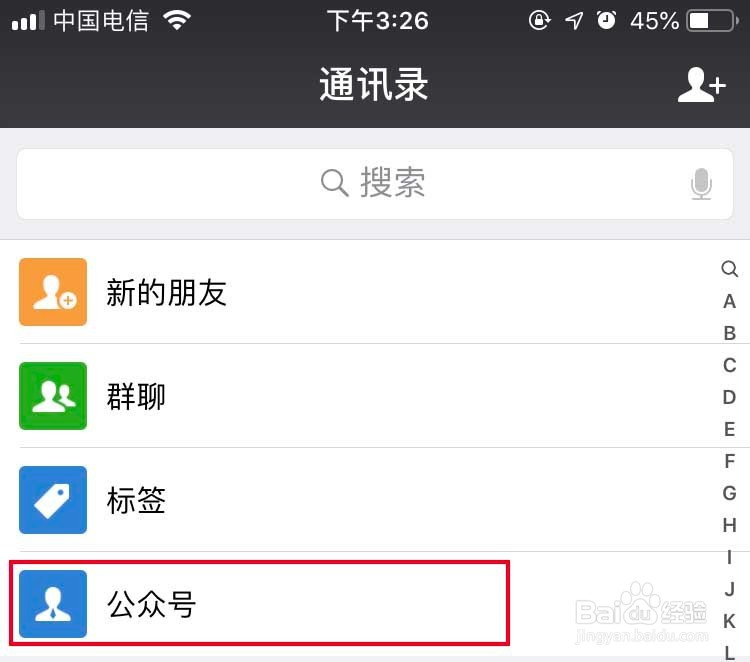Image resolution: width=750 pixels, height=662 pixels.
Task: Tap the add contact icon
Action: point(702,85)
